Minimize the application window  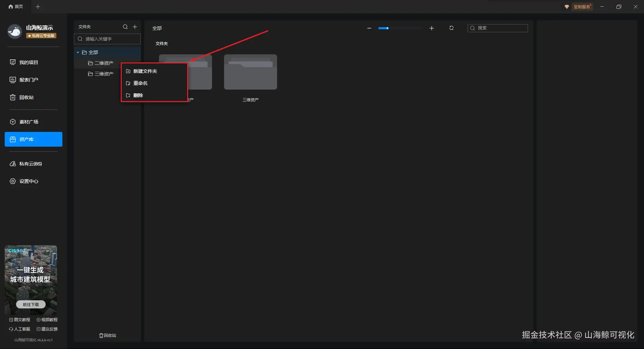[x=602, y=7]
